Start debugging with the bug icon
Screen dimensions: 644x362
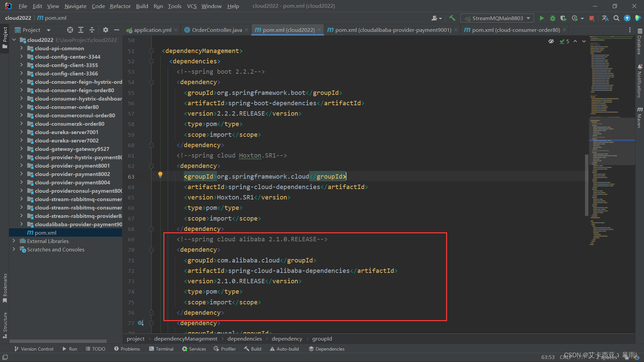(x=553, y=18)
